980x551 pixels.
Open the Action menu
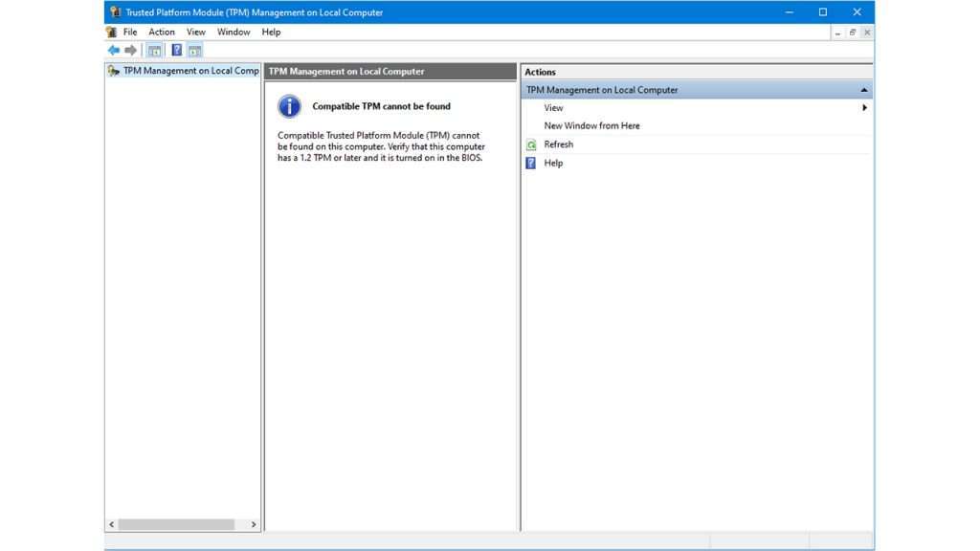point(161,32)
